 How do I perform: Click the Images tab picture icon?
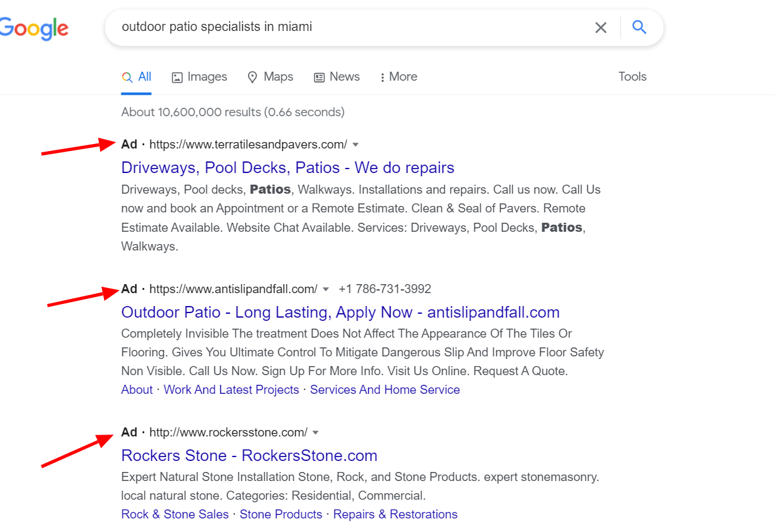point(177,77)
